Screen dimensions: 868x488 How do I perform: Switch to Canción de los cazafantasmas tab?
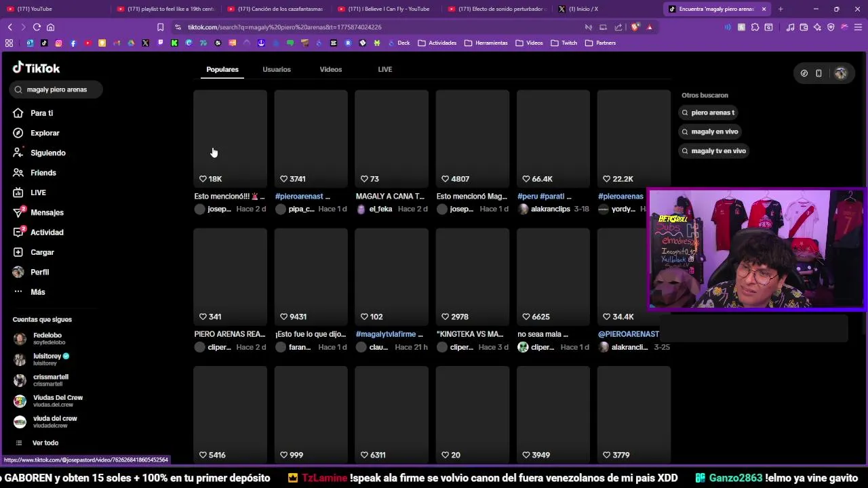coord(277,9)
